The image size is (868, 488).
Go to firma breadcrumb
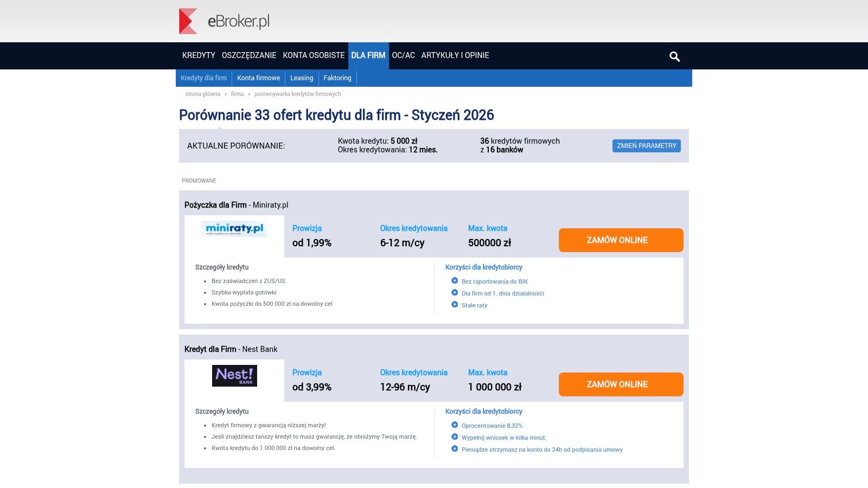238,94
